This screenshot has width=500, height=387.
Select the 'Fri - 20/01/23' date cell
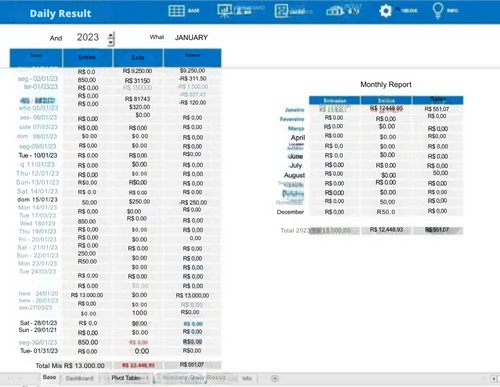[x=38, y=240]
